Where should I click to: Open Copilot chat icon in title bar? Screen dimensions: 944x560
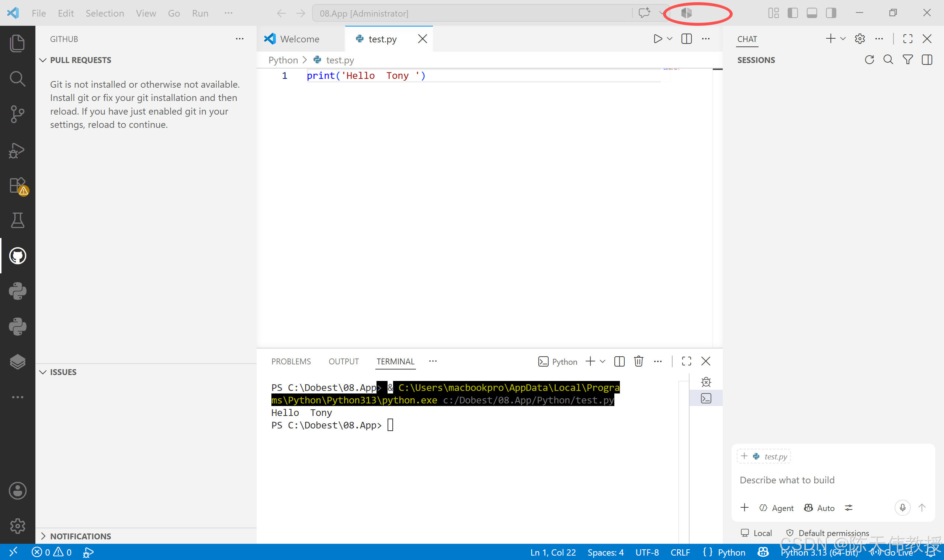coord(644,13)
